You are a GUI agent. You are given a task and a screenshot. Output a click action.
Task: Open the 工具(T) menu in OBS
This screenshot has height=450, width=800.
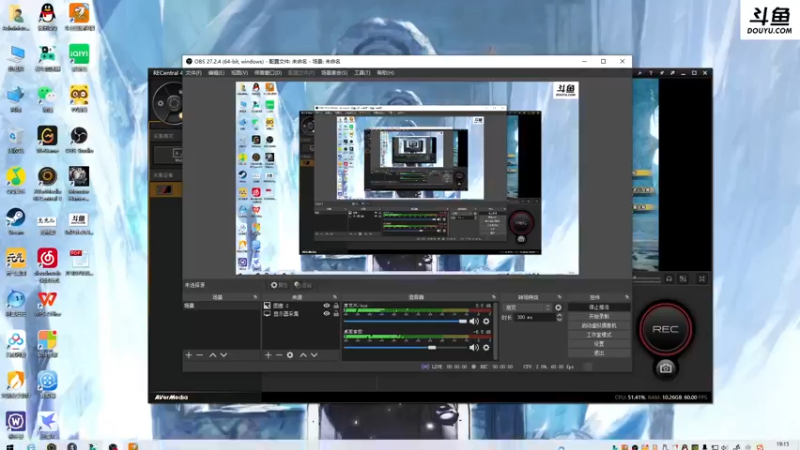[362, 73]
